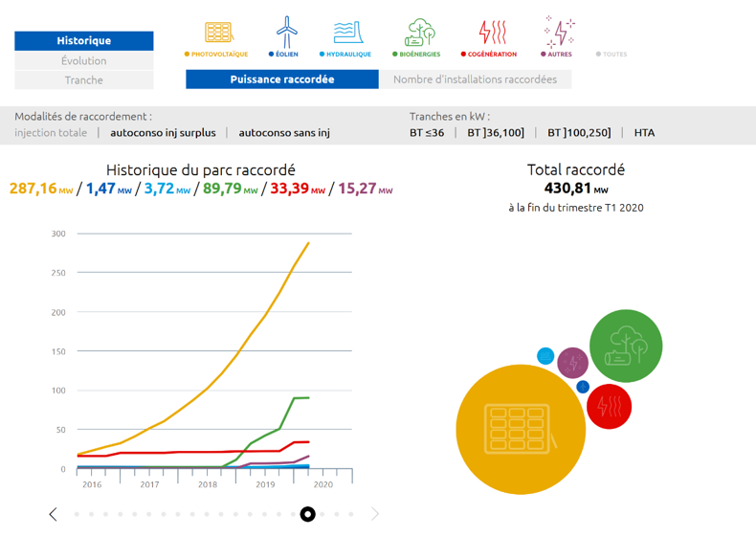Enable the 'BT ≤36' power range filter
The image size is (756, 537).
point(427,133)
